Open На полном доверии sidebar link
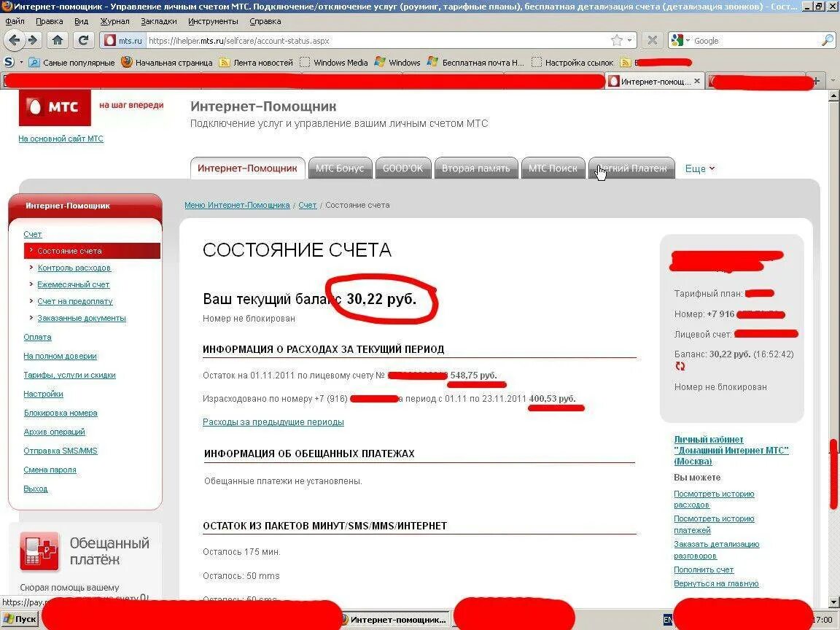Screen dimensions: 840x630 (x=60, y=356)
